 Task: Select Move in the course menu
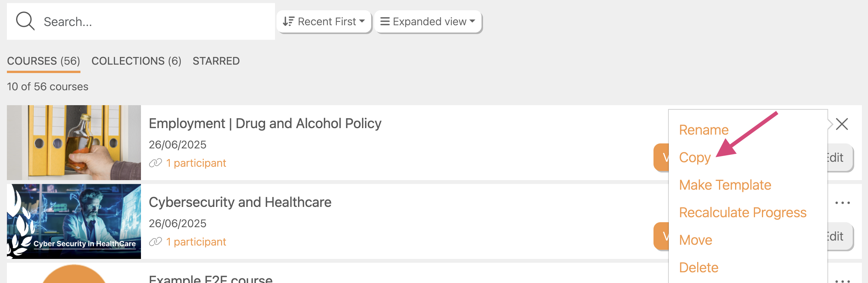click(696, 240)
